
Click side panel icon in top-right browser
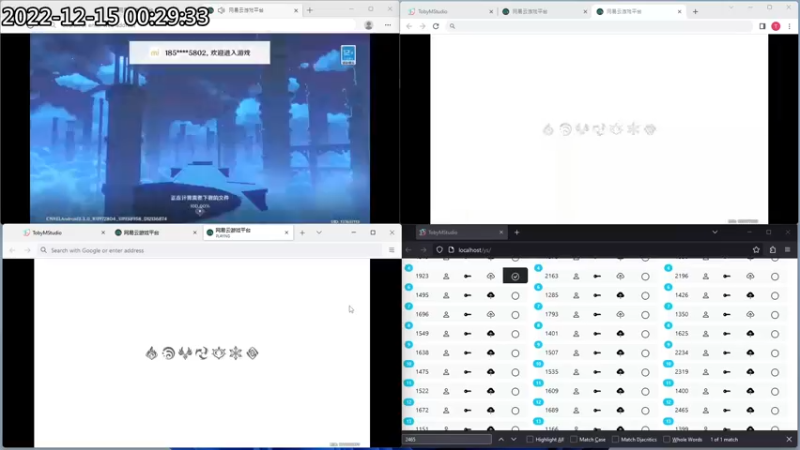[x=762, y=26]
